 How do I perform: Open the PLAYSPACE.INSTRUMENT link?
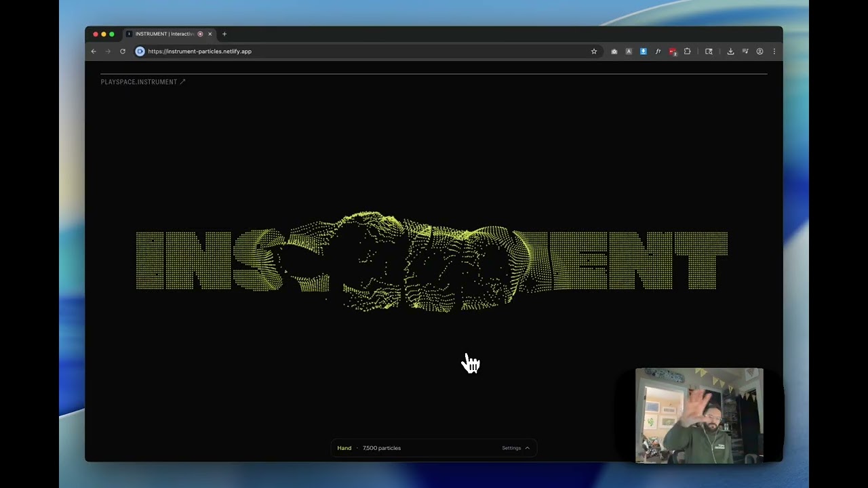(143, 82)
